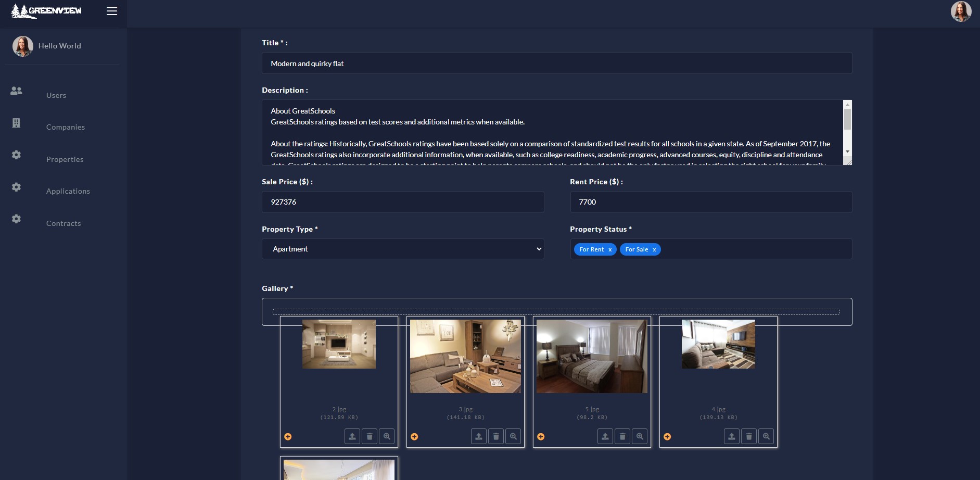Zoom into image 2.jpg preview
This screenshot has width=980, height=480.
[387, 436]
